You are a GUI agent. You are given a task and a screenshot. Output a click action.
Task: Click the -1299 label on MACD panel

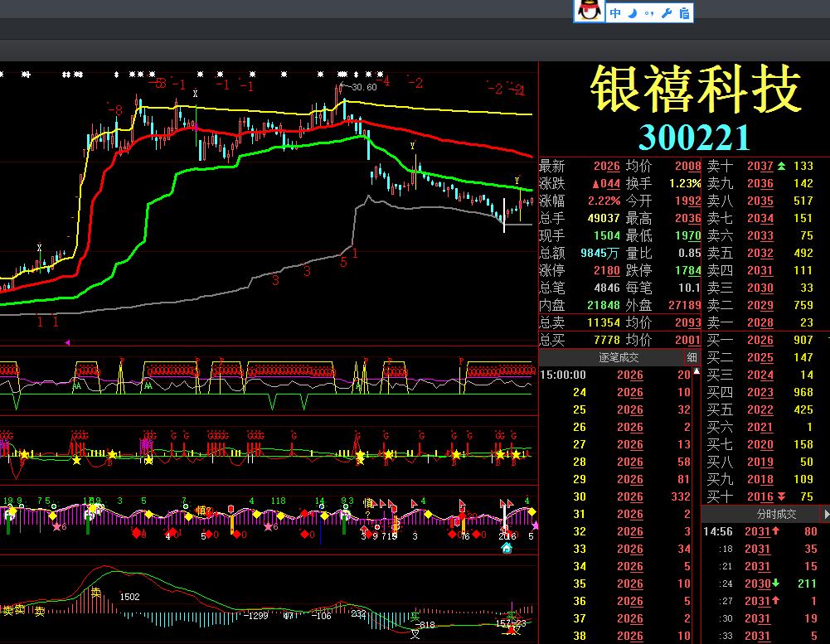click(x=257, y=616)
